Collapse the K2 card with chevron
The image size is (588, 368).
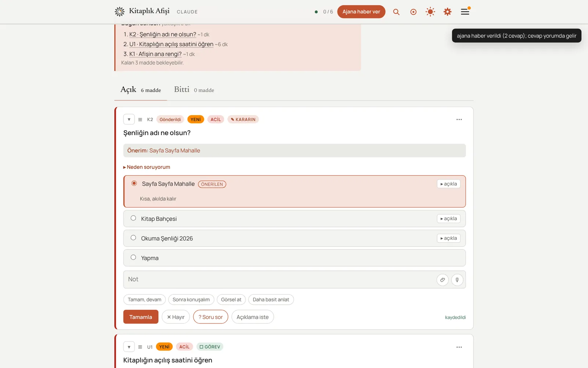tap(129, 120)
